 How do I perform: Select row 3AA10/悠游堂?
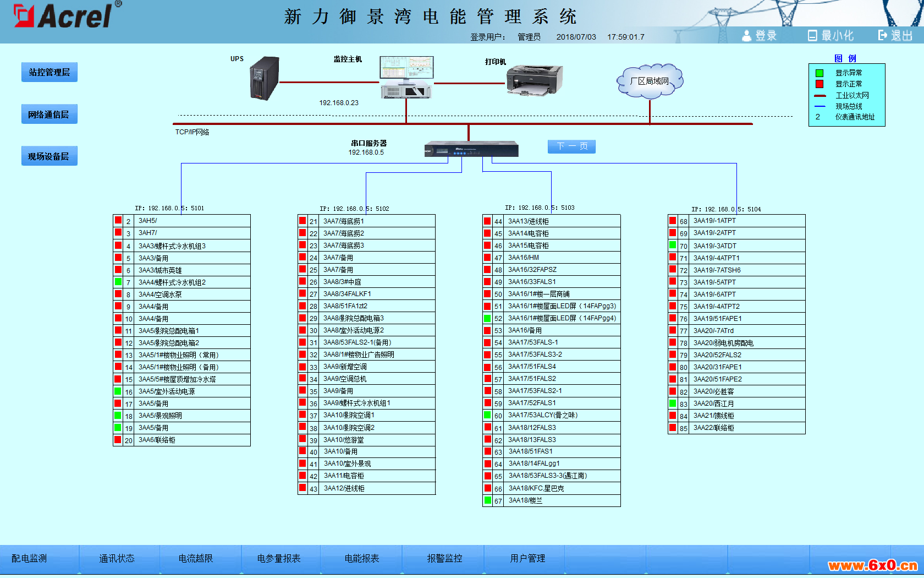366,439
